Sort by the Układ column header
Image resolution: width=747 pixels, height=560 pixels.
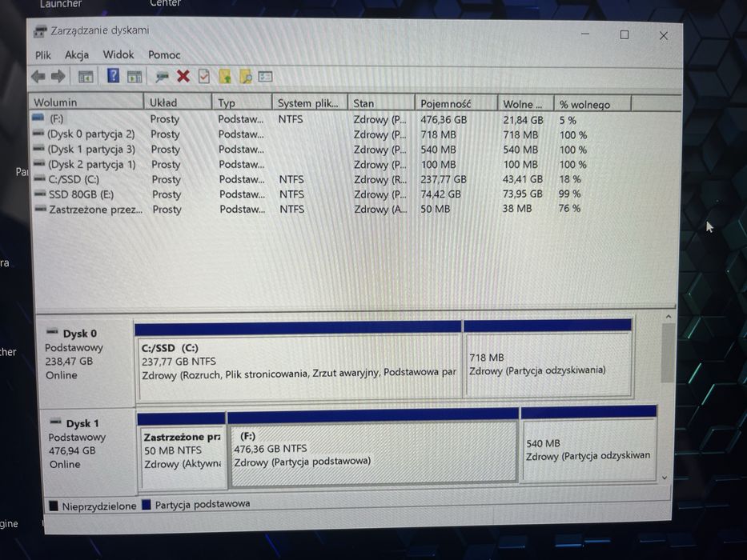(x=177, y=102)
